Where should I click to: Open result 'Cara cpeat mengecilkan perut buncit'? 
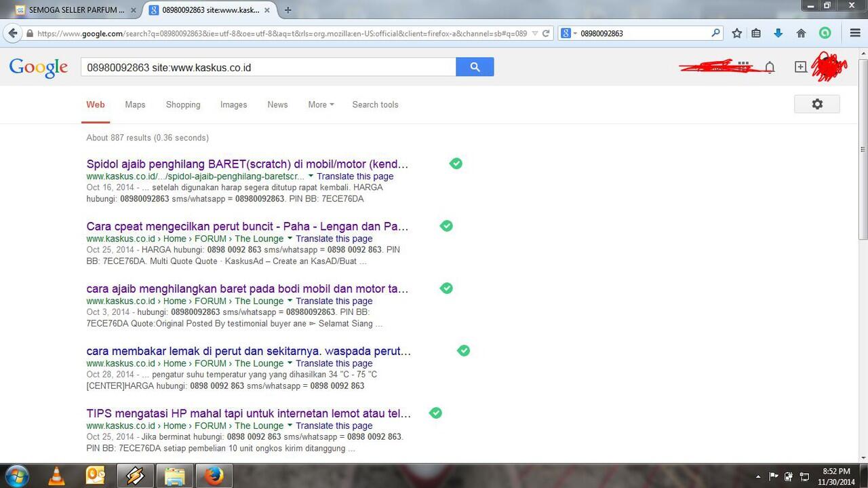pos(248,227)
